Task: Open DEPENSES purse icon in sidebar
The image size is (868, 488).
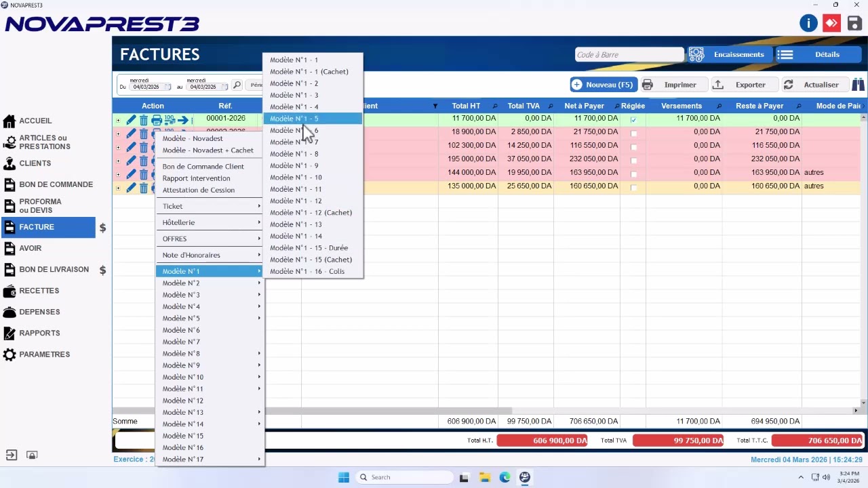Action: click(9, 312)
